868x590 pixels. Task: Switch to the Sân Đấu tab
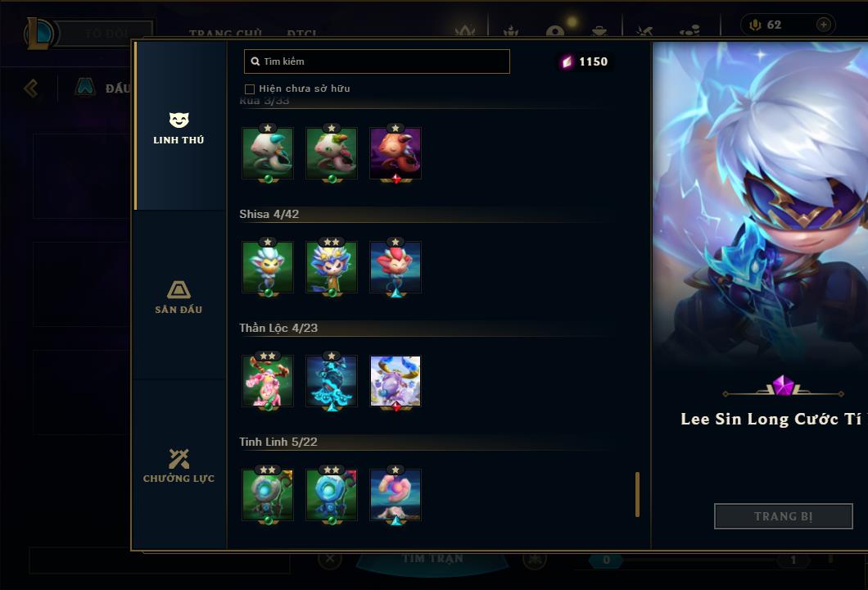[x=179, y=297]
